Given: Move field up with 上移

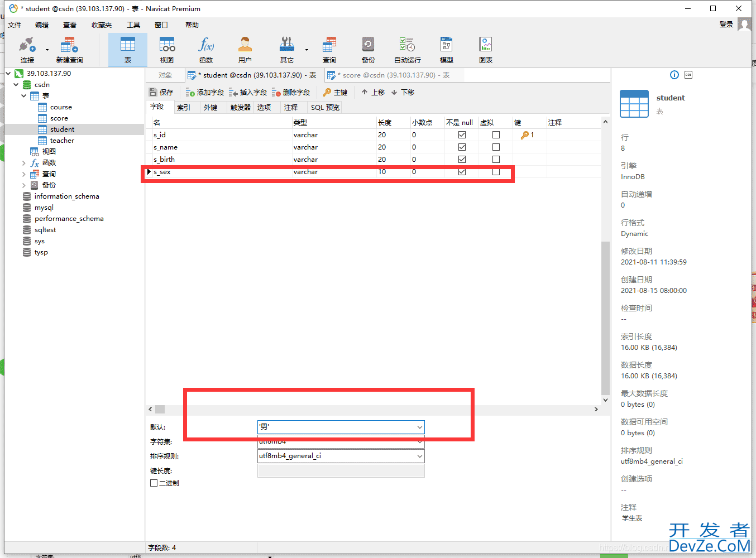Looking at the screenshot, I should click(373, 92).
